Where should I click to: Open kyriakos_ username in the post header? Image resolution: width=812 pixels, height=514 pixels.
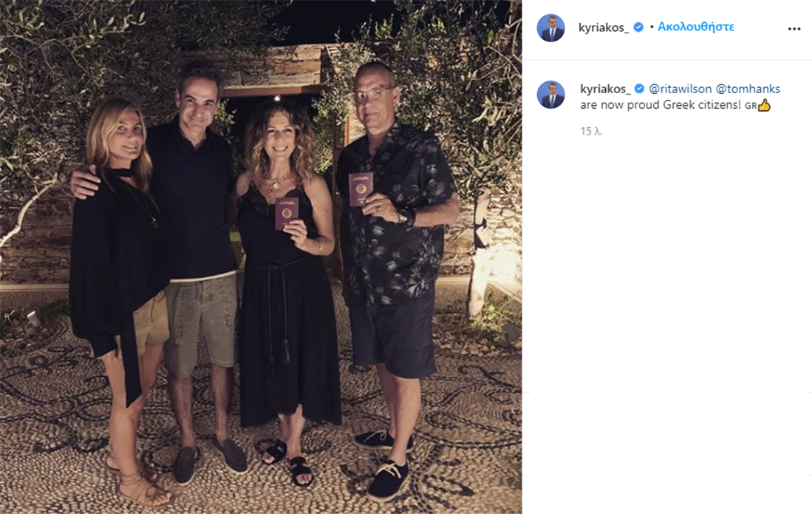(x=604, y=28)
